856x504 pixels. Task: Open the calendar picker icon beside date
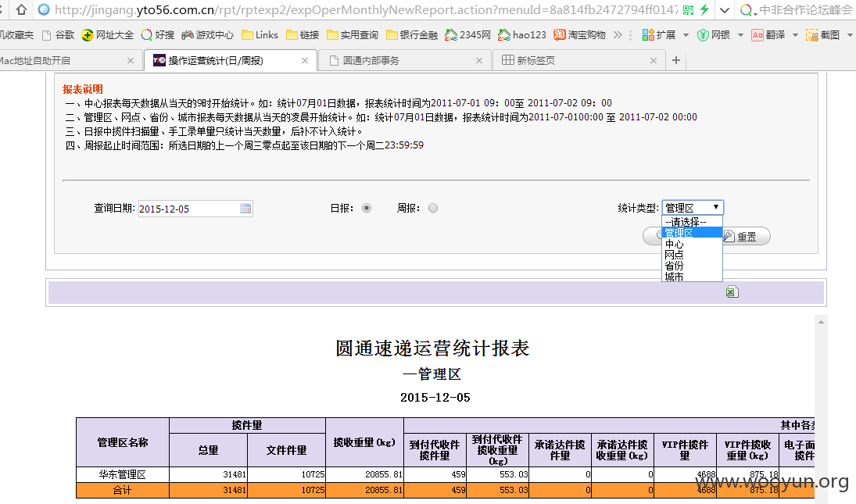[245, 209]
